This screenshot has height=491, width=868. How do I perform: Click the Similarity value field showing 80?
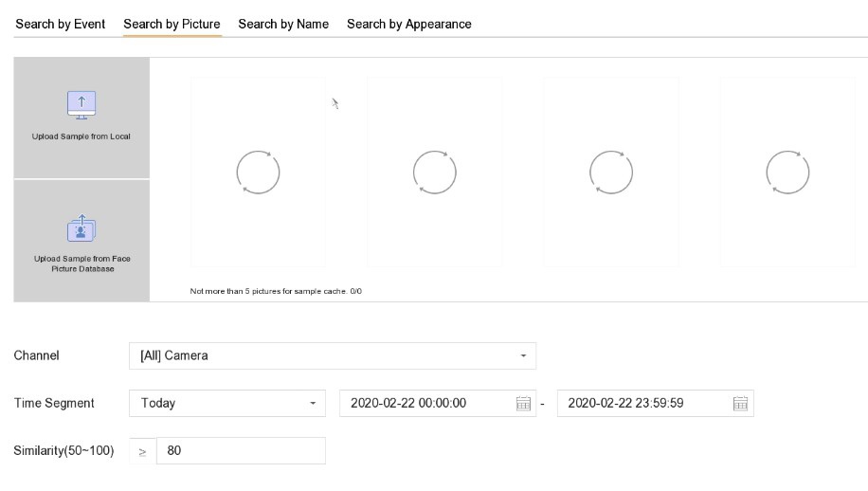click(242, 451)
